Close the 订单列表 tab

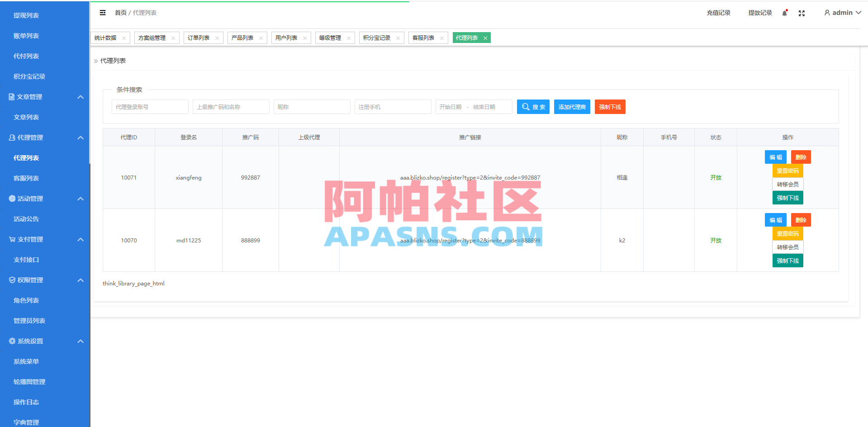point(217,38)
